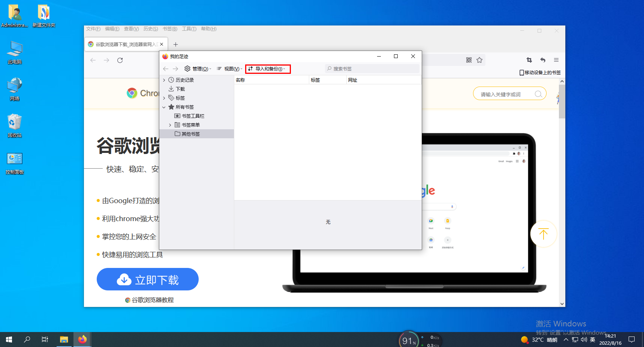The width and height of the screenshot is (644, 347).
Task: Open the 回收站 desktop icon
Action: click(x=15, y=126)
